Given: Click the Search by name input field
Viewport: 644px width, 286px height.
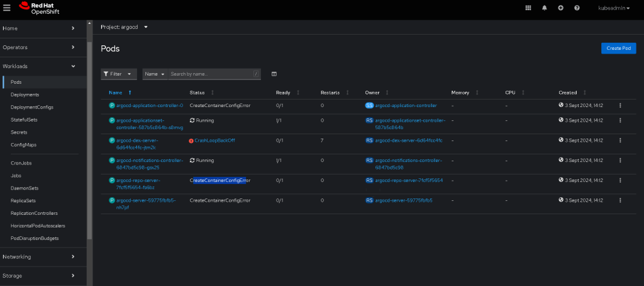Looking at the screenshot, I should 214,74.
